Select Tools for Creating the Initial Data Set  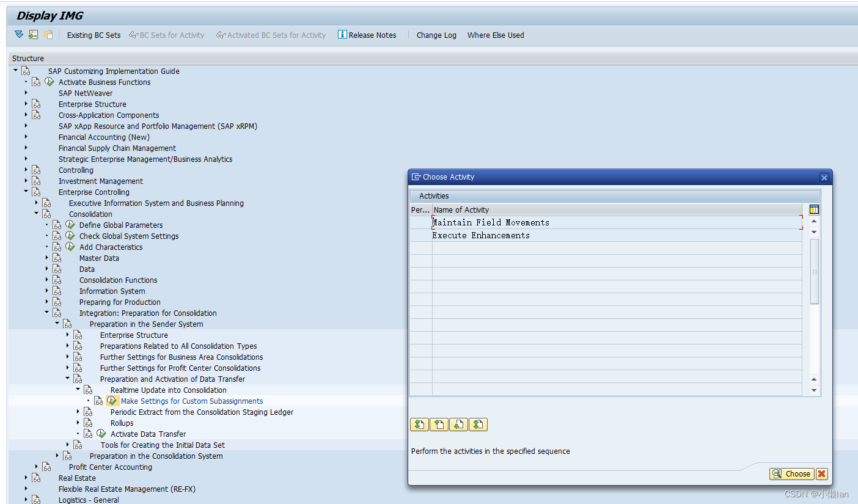pos(163,445)
